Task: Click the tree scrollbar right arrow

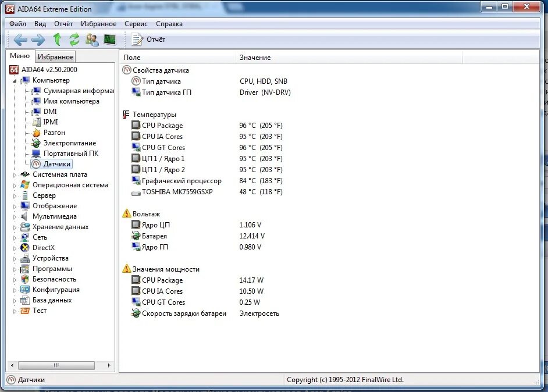Action: [x=109, y=365]
